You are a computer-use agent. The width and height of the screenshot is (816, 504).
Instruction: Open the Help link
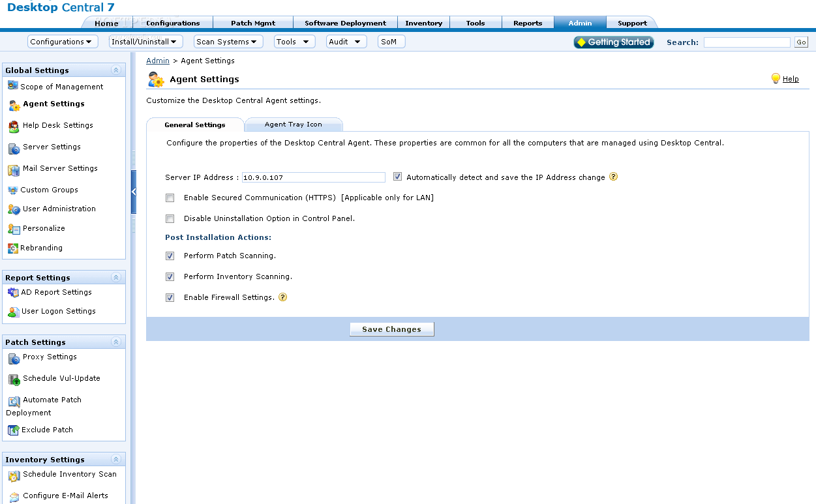tap(791, 79)
